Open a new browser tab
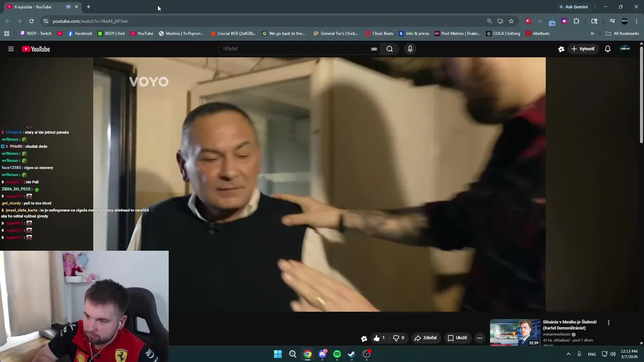Screen dimensions: 644x362 point(89,7)
